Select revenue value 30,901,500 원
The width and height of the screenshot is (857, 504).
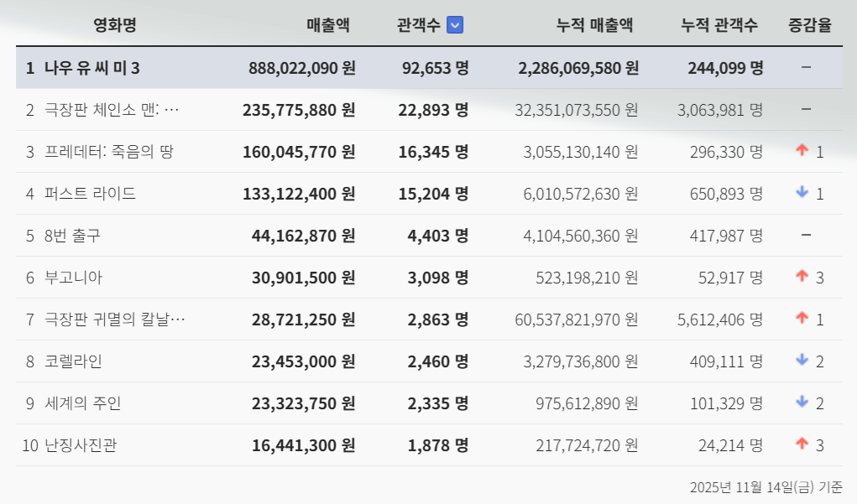click(x=303, y=278)
